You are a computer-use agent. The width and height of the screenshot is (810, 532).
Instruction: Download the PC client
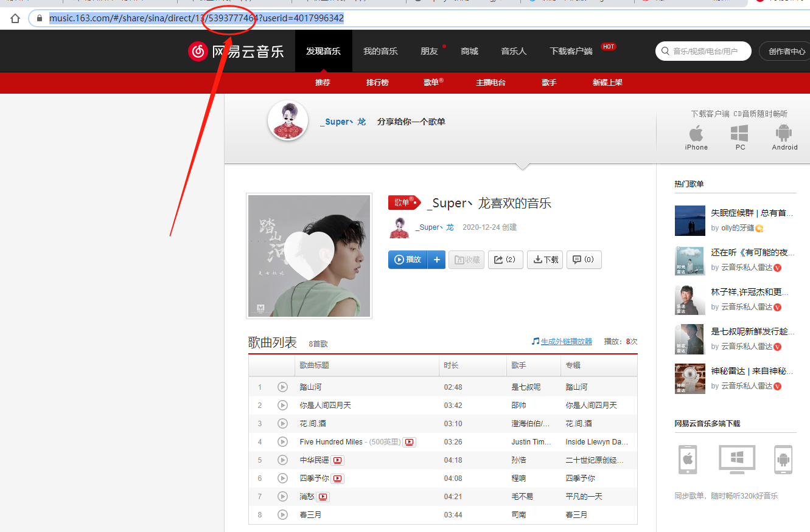click(x=740, y=138)
